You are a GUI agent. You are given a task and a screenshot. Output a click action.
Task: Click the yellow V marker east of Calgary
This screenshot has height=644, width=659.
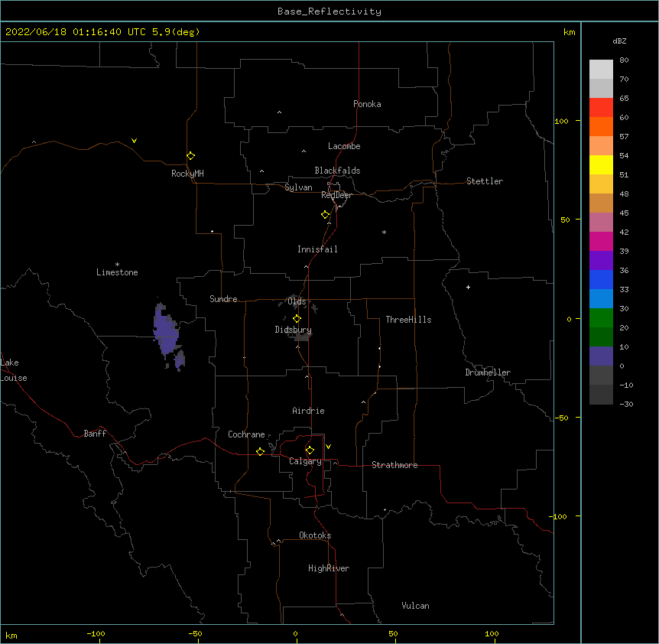tap(328, 447)
